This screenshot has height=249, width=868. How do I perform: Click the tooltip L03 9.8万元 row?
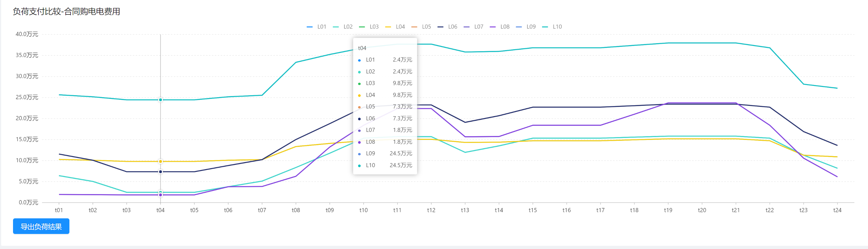coord(385,83)
